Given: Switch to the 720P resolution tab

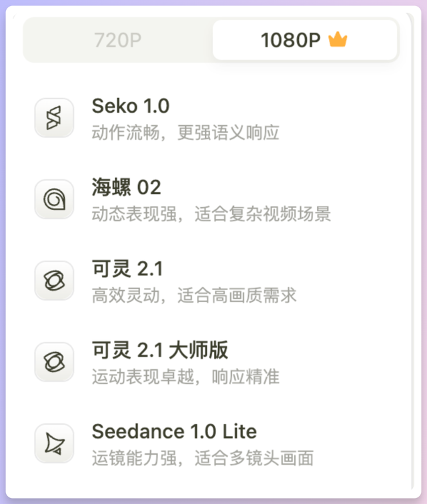Looking at the screenshot, I should click(x=117, y=41).
